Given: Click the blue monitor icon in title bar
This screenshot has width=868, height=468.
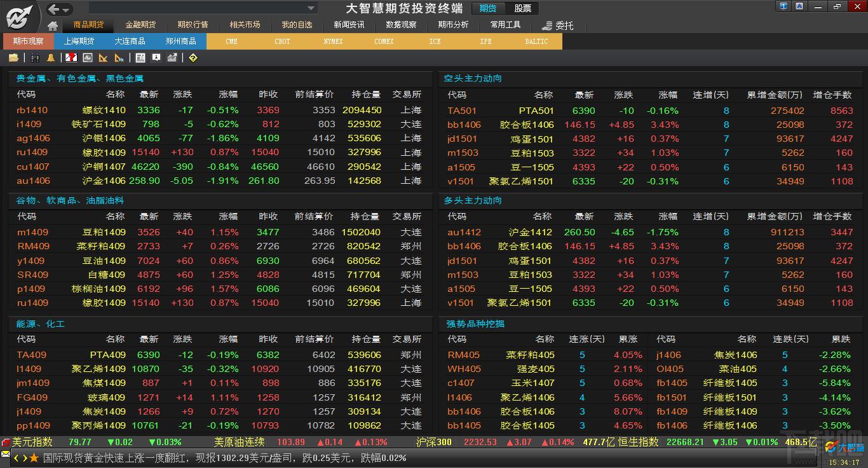Looking at the screenshot, I should pyautogui.click(x=783, y=6).
